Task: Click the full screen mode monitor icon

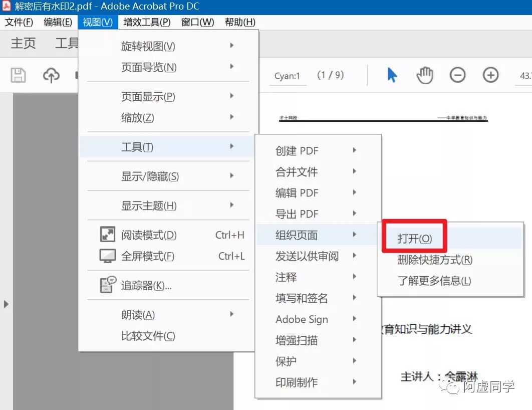Action: [108, 256]
